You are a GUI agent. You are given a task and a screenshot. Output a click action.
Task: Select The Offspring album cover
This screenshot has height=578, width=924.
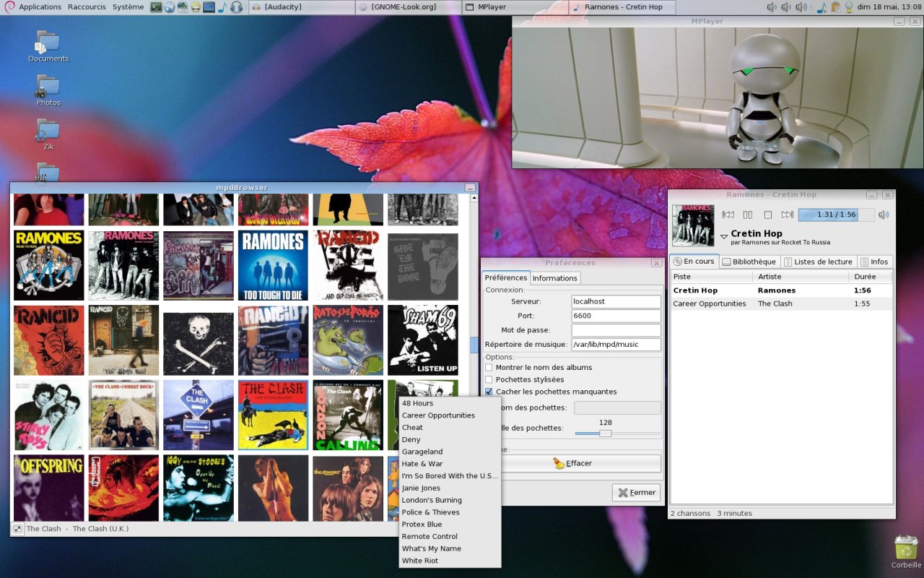point(49,488)
